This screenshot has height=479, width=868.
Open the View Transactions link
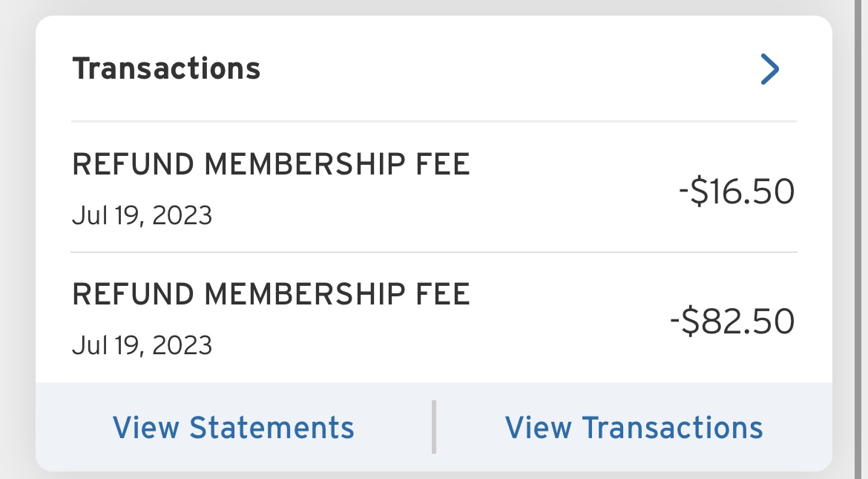(x=634, y=428)
